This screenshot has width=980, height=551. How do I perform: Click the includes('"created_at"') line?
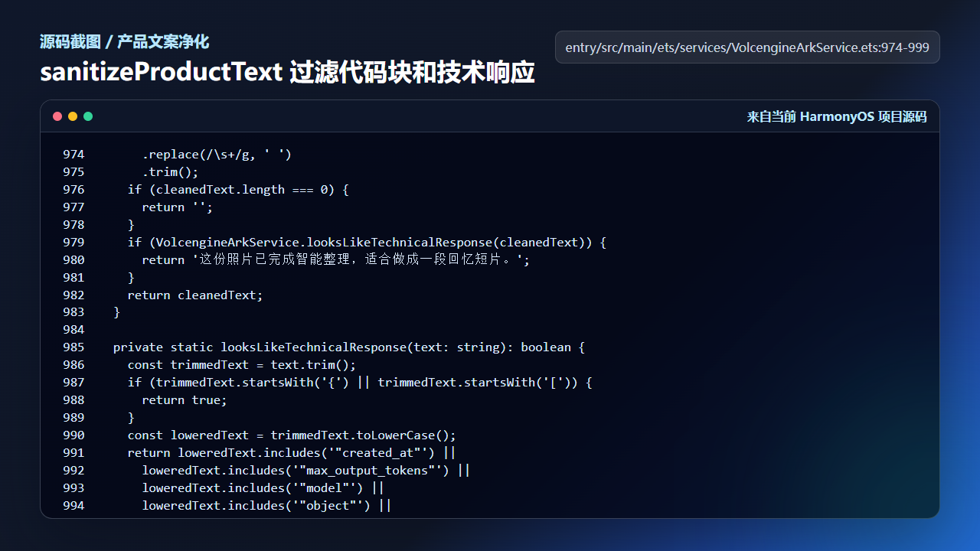(x=292, y=453)
